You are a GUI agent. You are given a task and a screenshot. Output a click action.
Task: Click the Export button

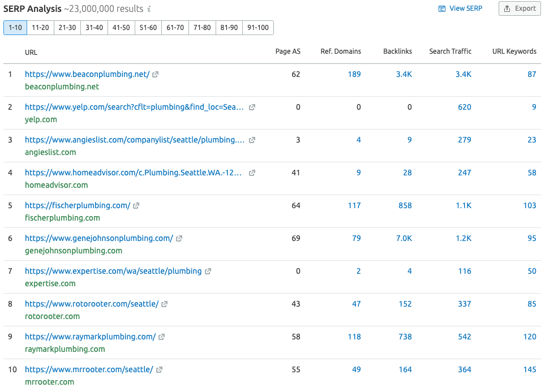point(520,8)
